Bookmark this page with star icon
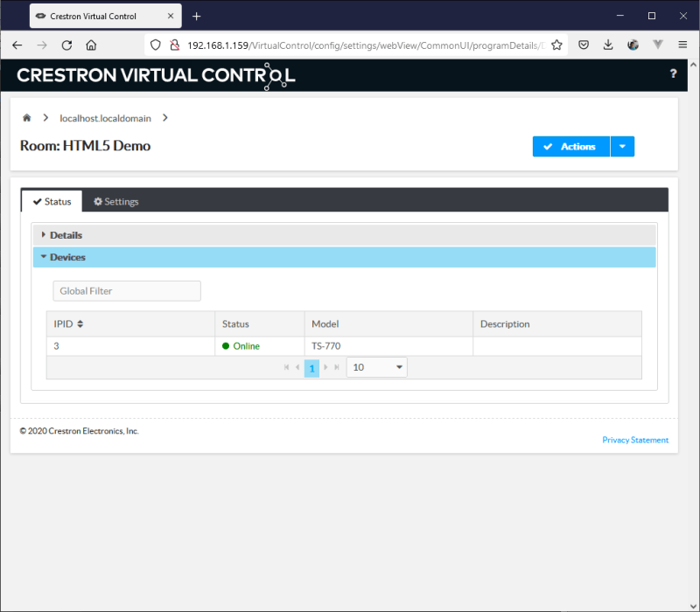 pos(556,45)
